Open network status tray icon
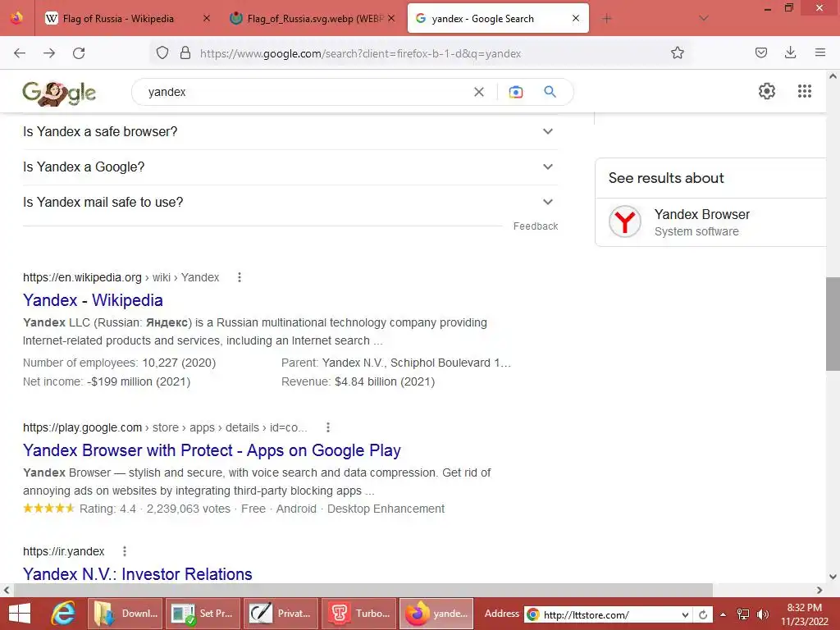The height and width of the screenshot is (630, 840). click(x=743, y=614)
